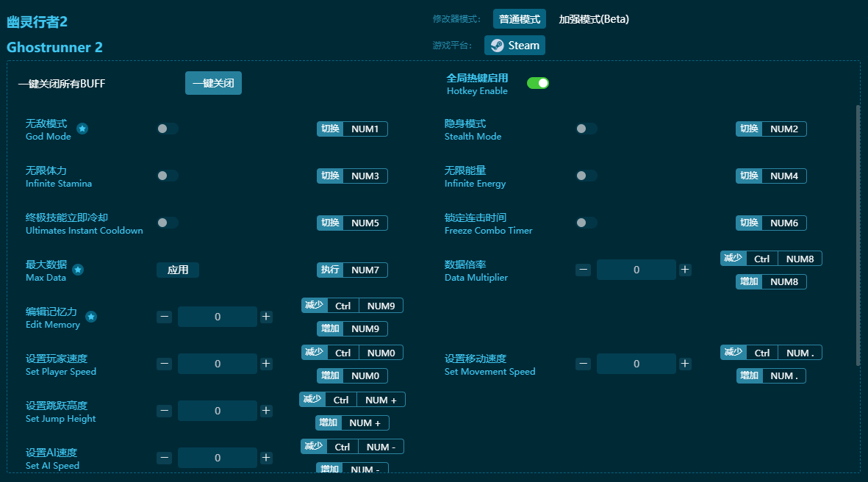Click the Ghostrunner 2 title text
Viewport: 868px width, 482px height.
point(54,47)
